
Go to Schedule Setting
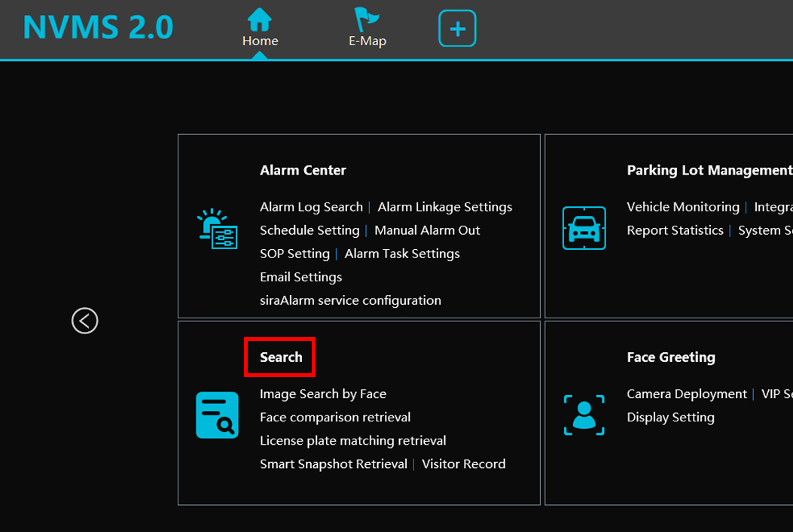(310, 230)
